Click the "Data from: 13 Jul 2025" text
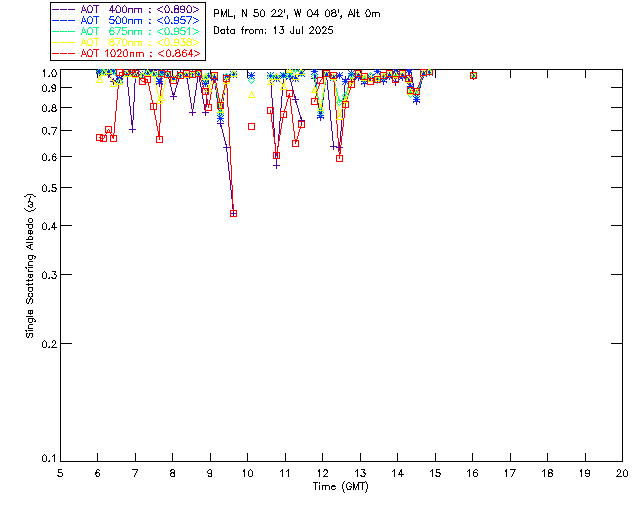This screenshot has width=640, height=512. click(273, 31)
